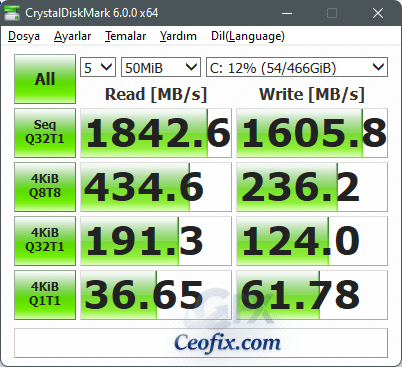Expand the C: 12% drive selection dropdown
Screen dimensions: 402x367
tap(297, 67)
